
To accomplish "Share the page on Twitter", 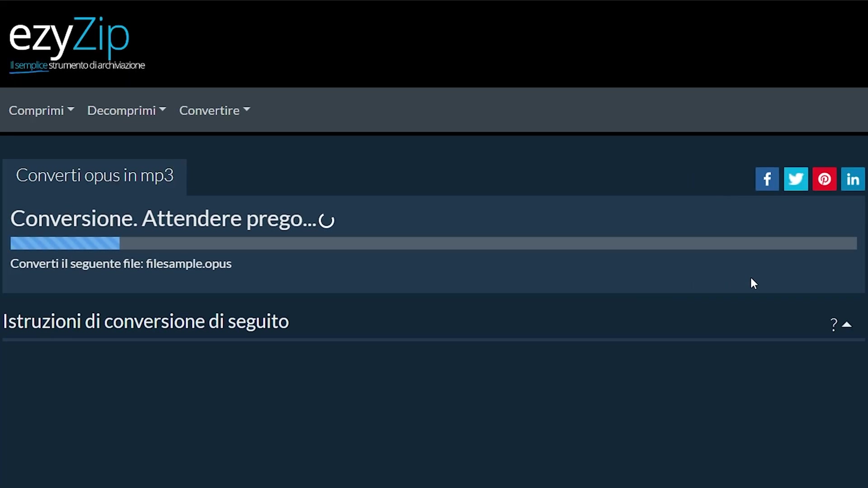I will 796,179.
